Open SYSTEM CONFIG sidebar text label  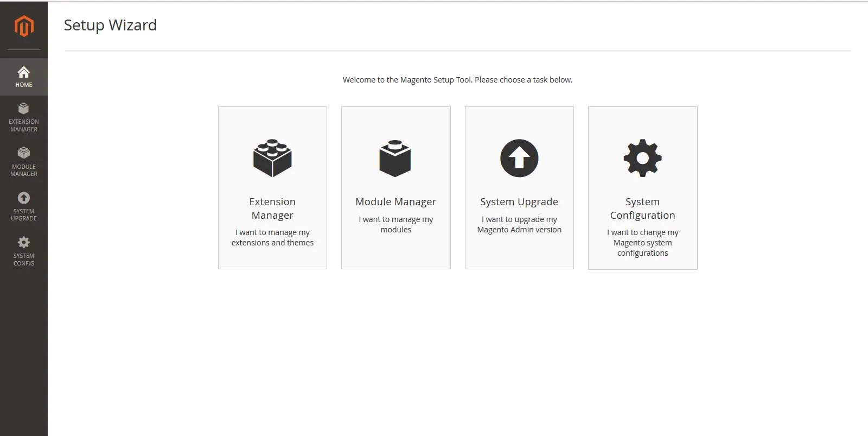(x=24, y=260)
